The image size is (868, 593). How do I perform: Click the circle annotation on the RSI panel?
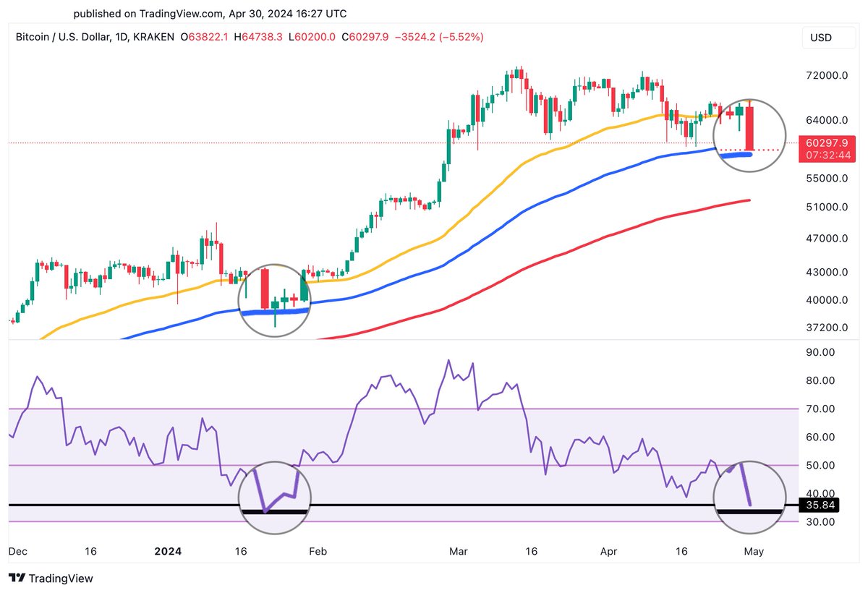point(751,497)
